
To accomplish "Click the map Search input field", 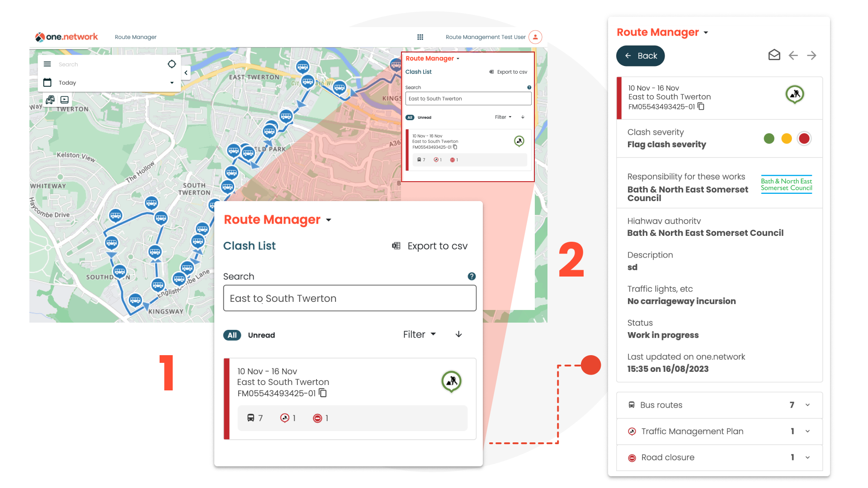I will pos(108,64).
